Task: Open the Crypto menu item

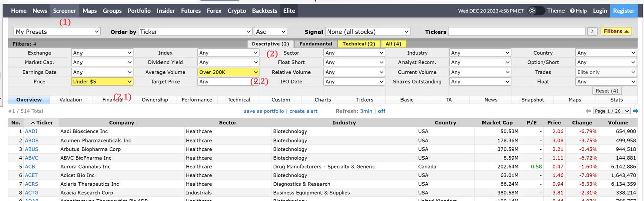Action: pos(236,11)
